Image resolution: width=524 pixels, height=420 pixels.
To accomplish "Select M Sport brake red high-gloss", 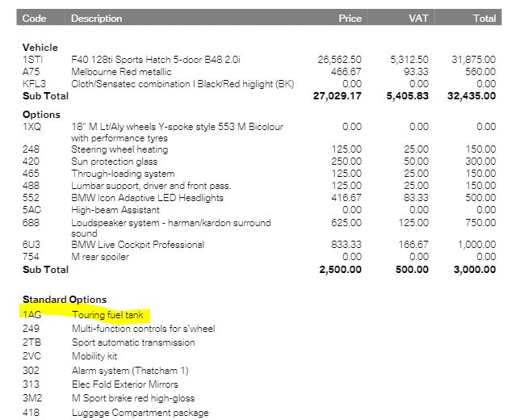I will pyautogui.click(x=133, y=398).
